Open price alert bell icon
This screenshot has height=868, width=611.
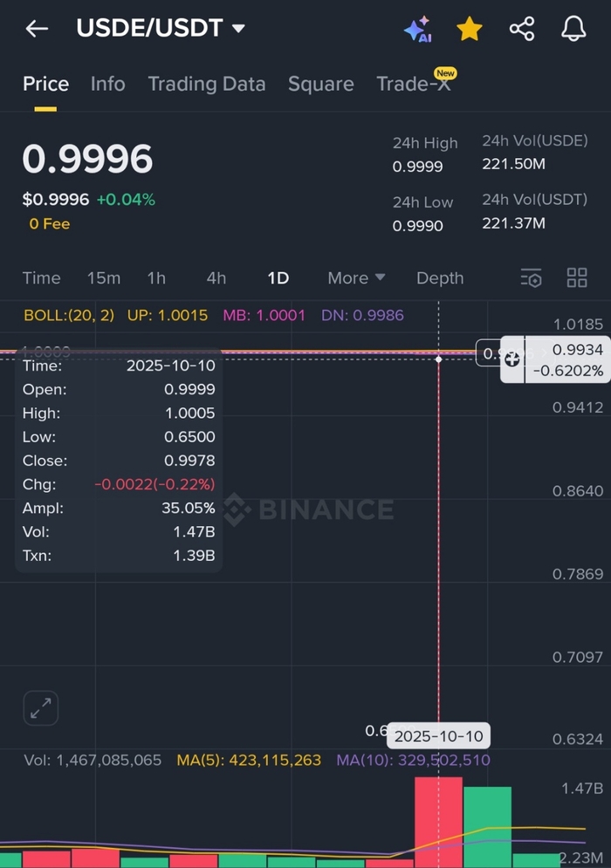(x=573, y=29)
